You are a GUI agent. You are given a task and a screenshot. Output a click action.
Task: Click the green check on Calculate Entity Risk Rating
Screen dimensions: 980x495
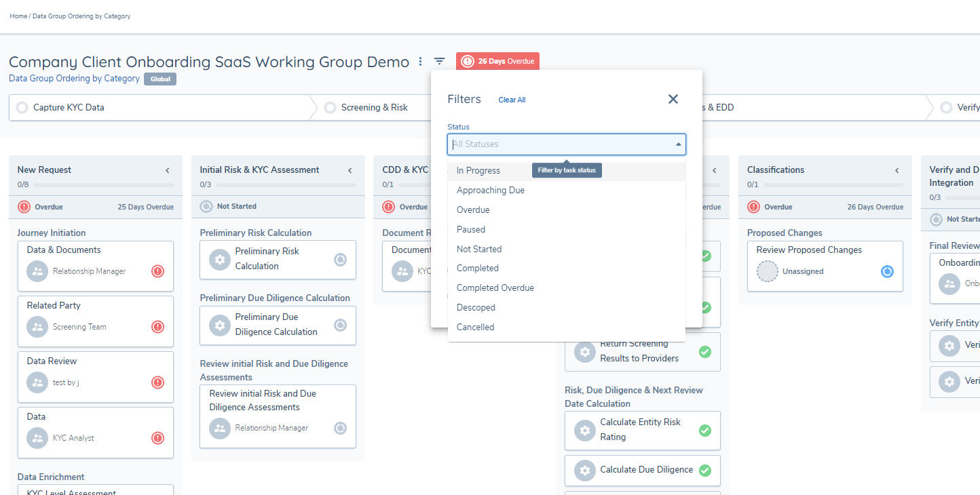705,430
